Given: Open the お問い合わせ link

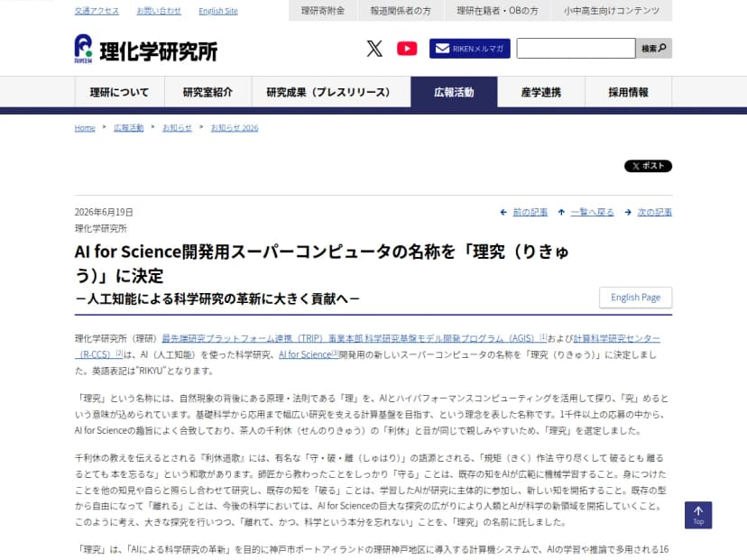Looking at the screenshot, I should click(159, 11).
